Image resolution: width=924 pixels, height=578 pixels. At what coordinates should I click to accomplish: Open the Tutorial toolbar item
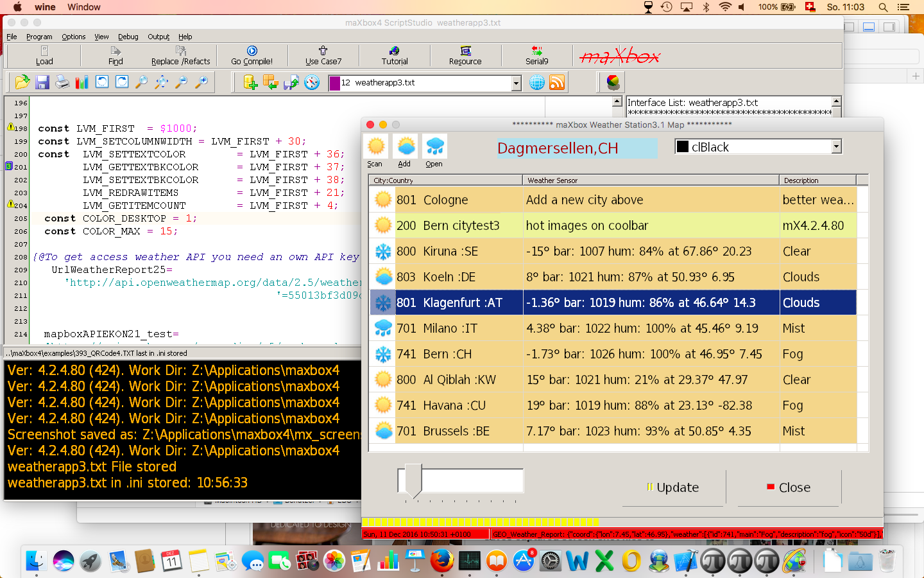pos(395,55)
